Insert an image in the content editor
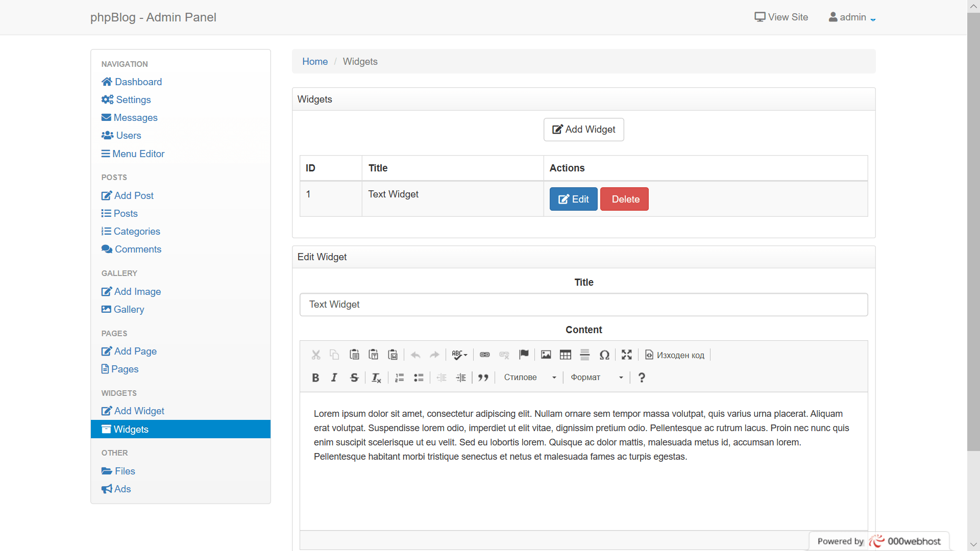The image size is (980, 551). tap(546, 355)
